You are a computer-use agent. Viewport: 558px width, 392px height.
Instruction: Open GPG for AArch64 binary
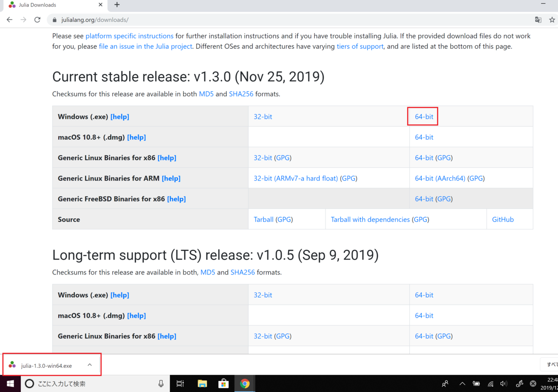[x=476, y=178]
